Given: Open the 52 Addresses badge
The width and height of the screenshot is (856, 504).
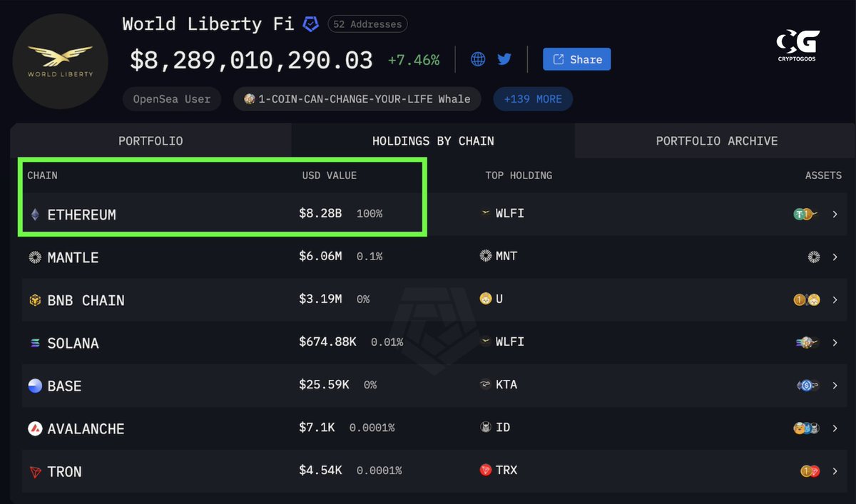Looking at the screenshot, I should [x=368, y=24].
